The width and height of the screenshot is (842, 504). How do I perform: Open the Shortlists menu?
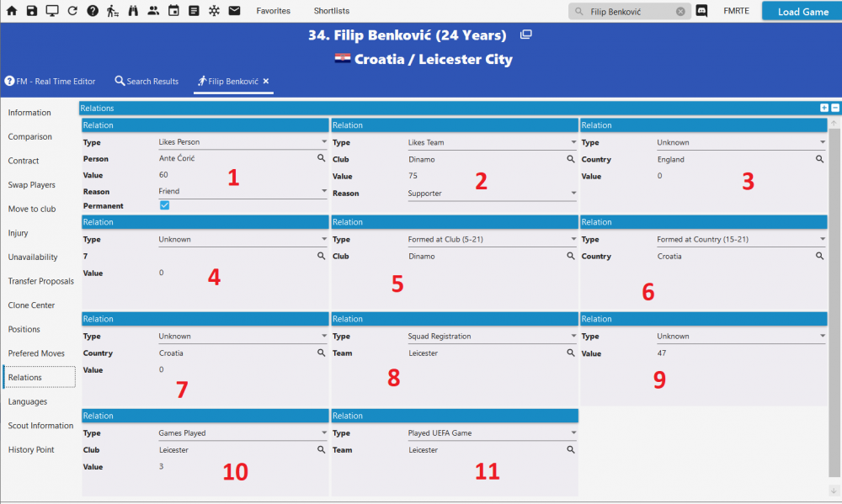click(331, 11)
